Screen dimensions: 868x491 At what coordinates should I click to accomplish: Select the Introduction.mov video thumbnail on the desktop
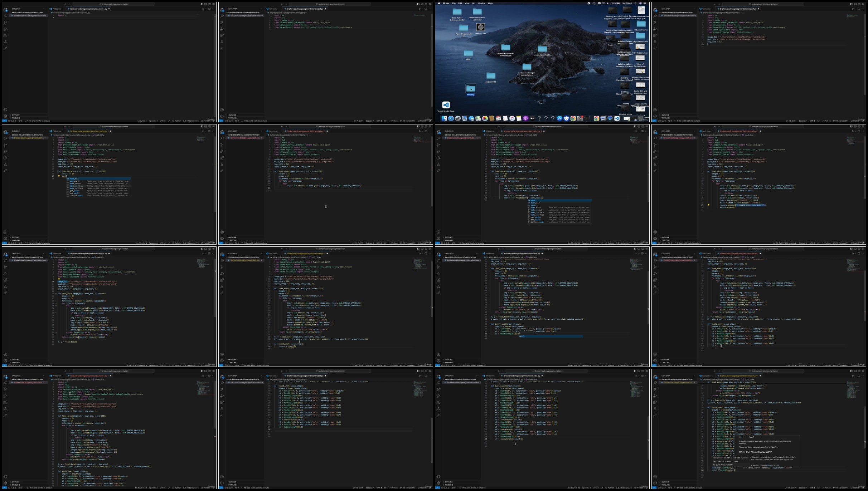[640, 47]
